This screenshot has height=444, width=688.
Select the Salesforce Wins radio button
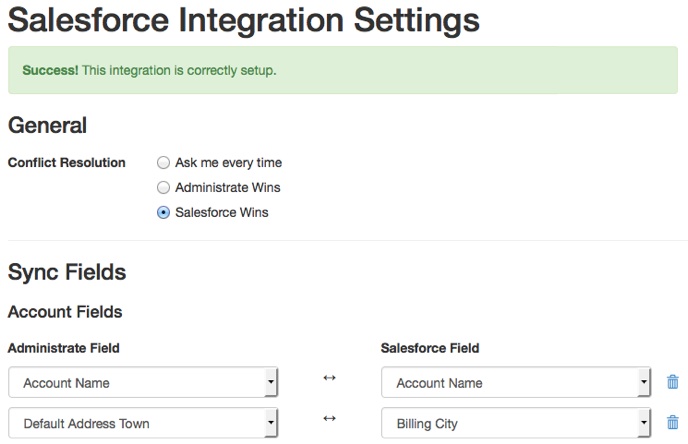click(x=163, y=213)
